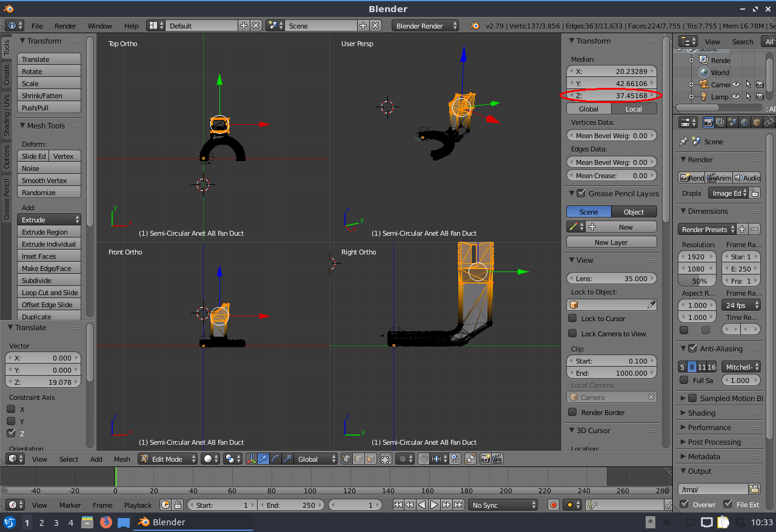Select the rotate manipulator icon
The image size is (776, 532).
(x=275, y=459)
